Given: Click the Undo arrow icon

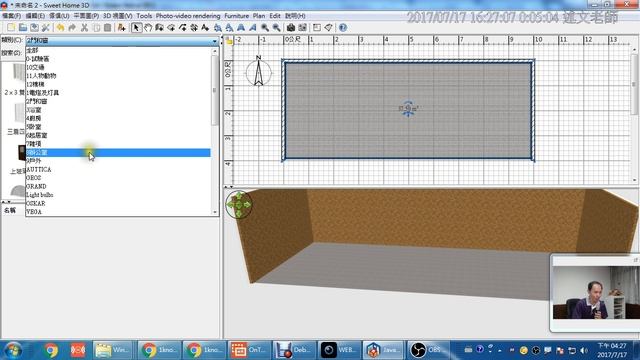Looking at the screenshot, I should 60,28.
